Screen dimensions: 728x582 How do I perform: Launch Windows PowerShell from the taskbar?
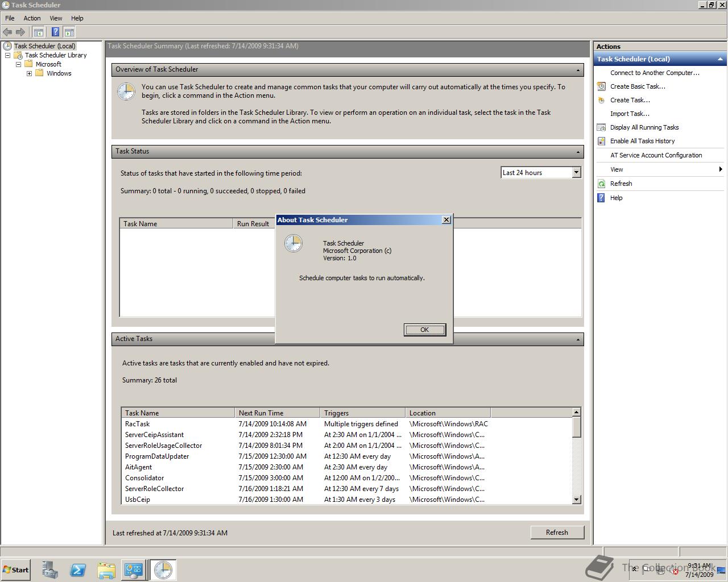tap(78, 570)
